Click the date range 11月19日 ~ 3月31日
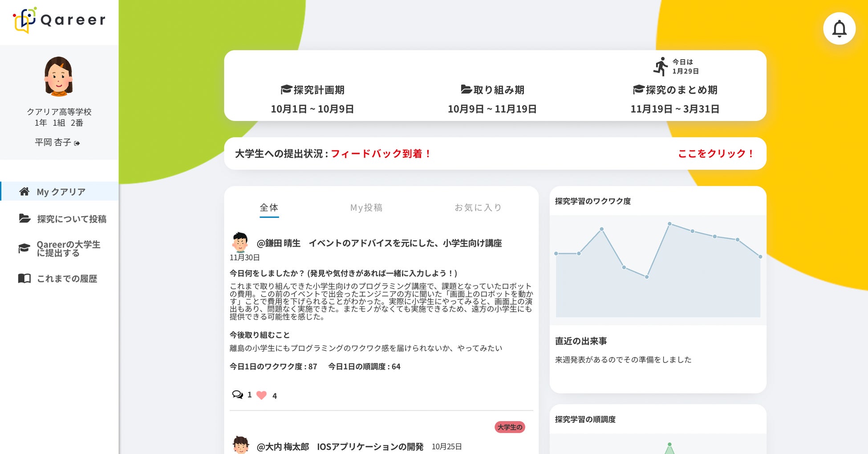 (675, 109)
